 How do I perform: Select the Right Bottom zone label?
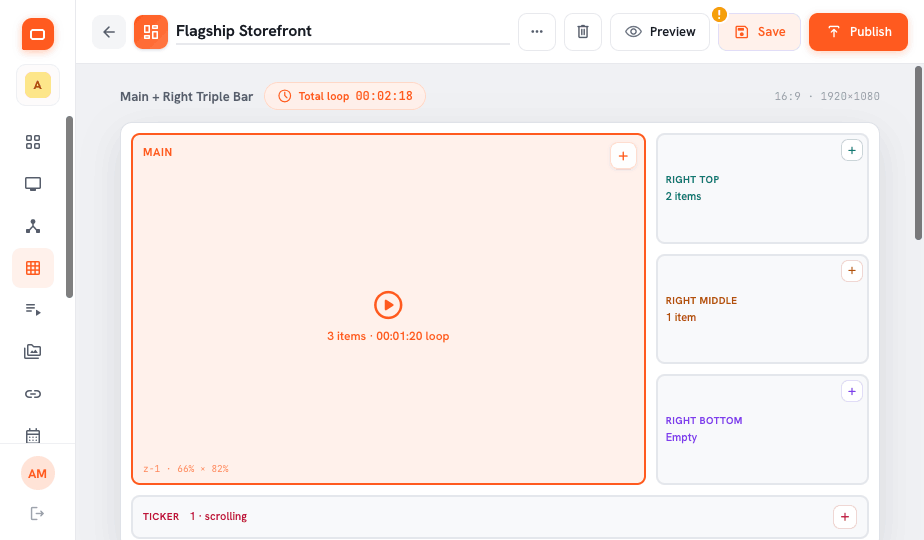704,421
